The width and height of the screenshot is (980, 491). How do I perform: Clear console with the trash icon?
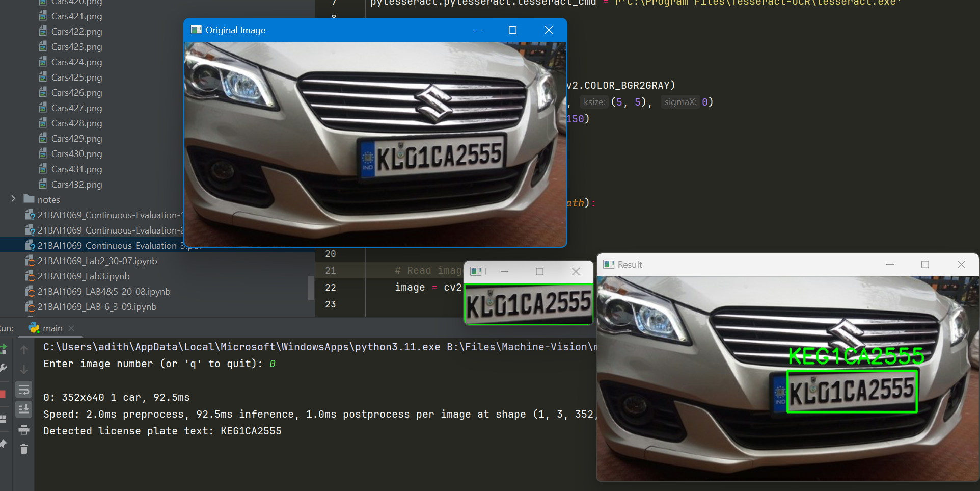pos(24,449)
